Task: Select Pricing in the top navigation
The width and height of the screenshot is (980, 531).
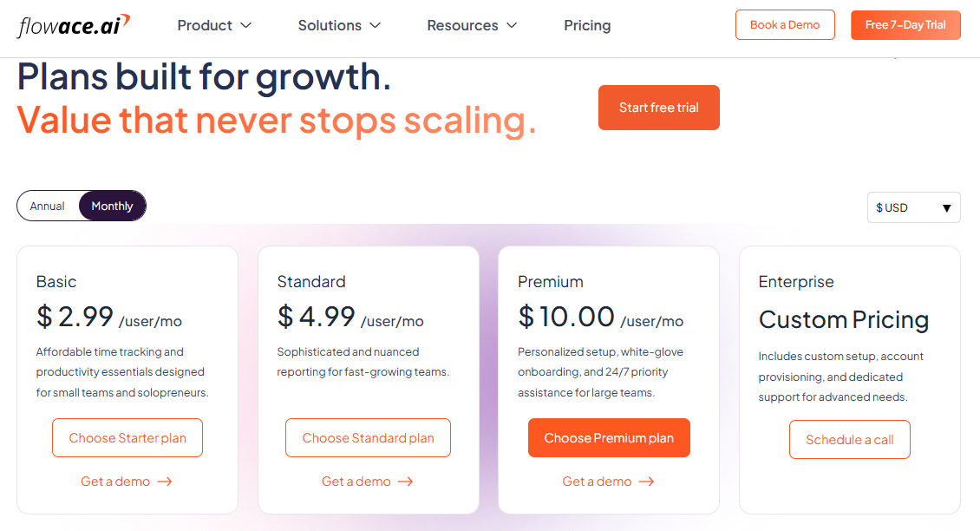Action: pyautogui.click(x=587, y=25)
